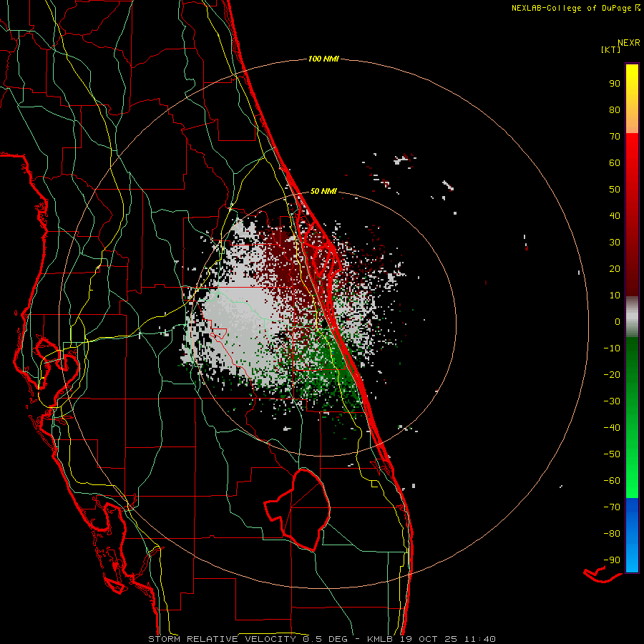Click the 90 value on the velocity scale

coord(615,84)
